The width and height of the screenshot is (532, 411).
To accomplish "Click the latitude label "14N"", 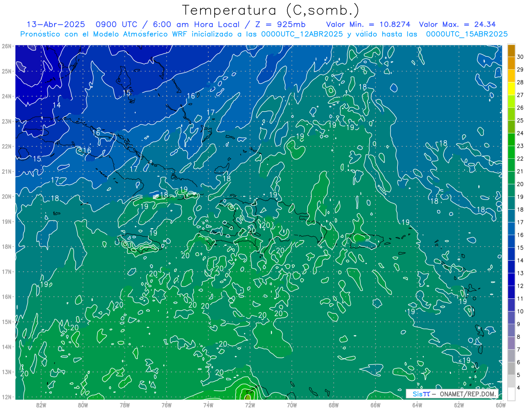I will click(x=6, y=347).
